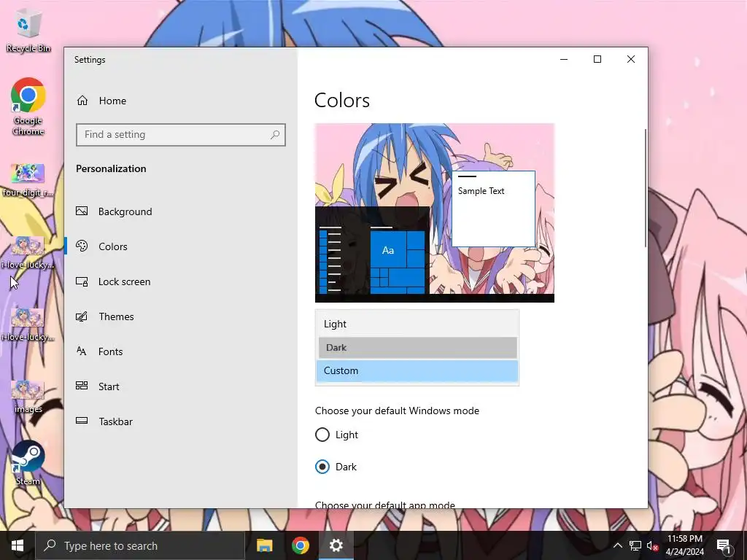This screenshot has height=560, width=747.
Task: Open the Recycle Bin desktop icon
Action: (x=28, y=31)
